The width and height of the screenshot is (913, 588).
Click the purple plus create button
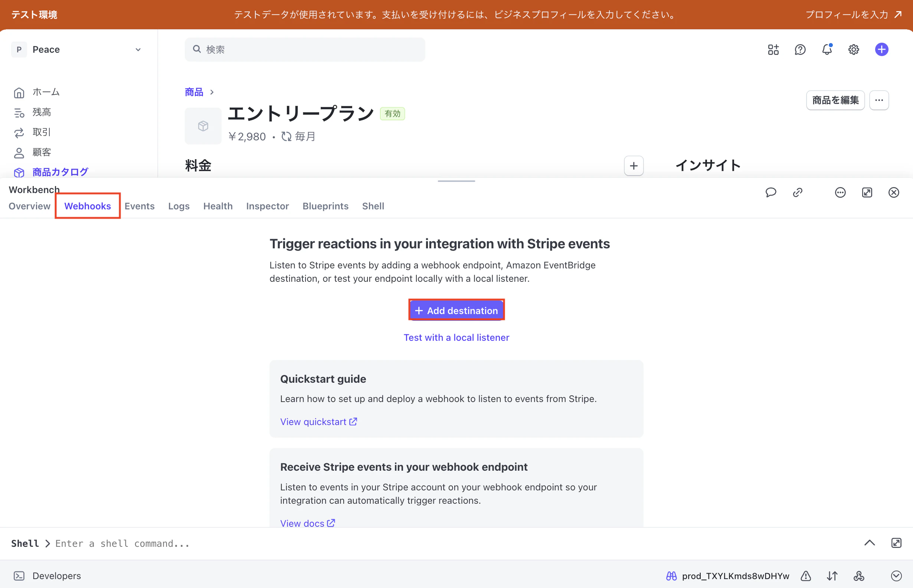(881, 50)
